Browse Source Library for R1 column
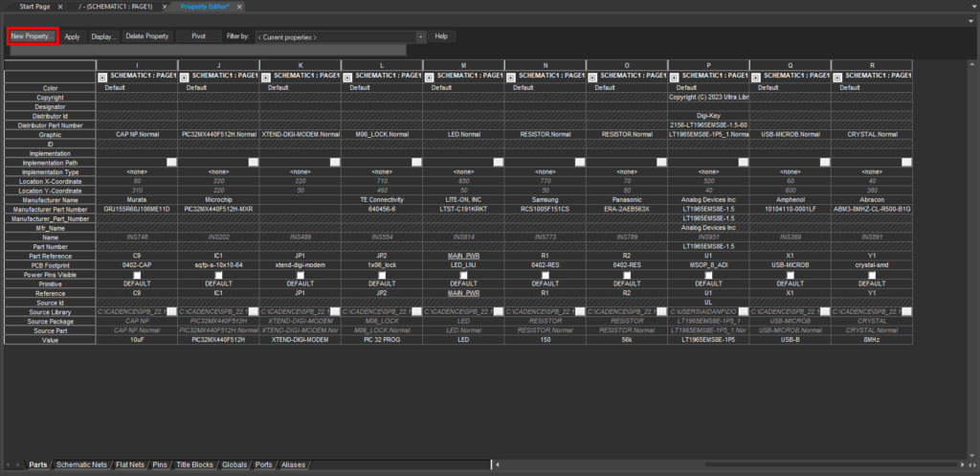This screenshot has height=476, width=980. pos(580,311)
